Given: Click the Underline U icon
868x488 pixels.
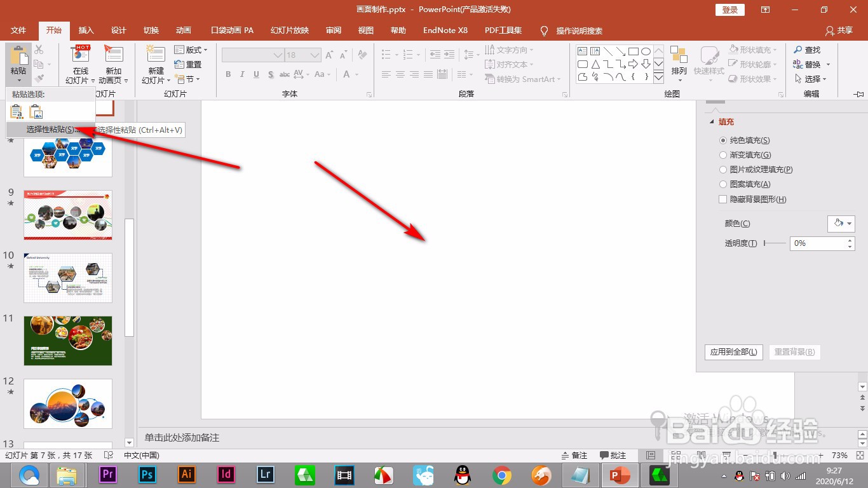Looking at the screenshot, I should tap(256, 74).
